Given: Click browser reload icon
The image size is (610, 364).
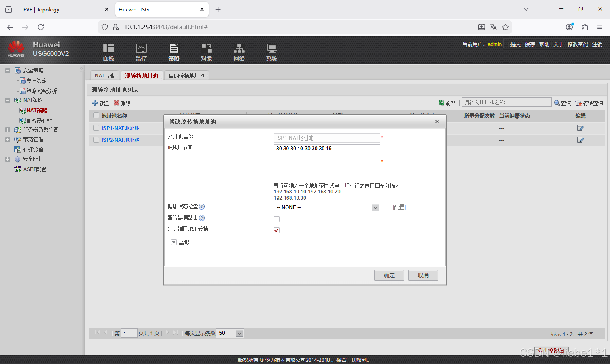Looking at the screenshot, I should [41, 27].
